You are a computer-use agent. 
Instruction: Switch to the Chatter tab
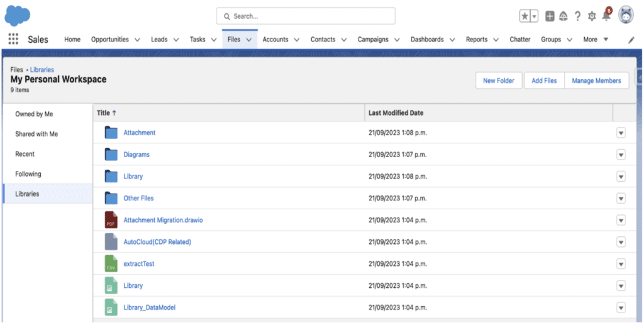(x=520, y=40)
